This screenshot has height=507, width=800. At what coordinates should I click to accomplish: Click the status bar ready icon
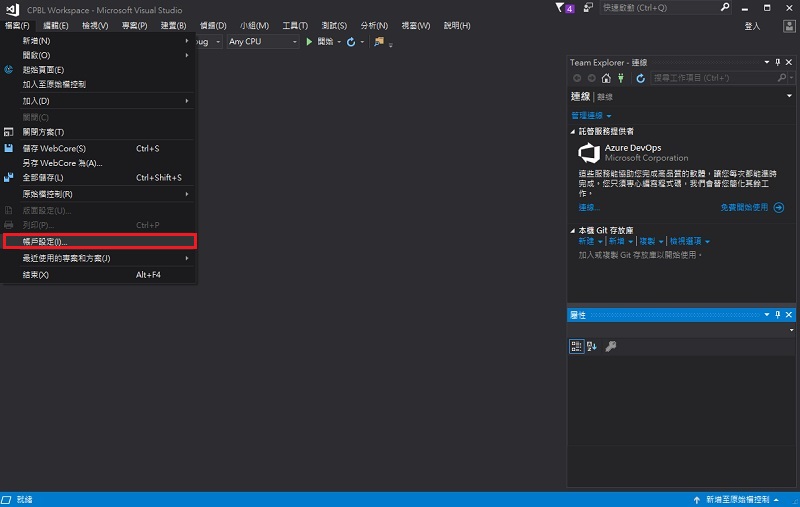click(x=6, y=500)
